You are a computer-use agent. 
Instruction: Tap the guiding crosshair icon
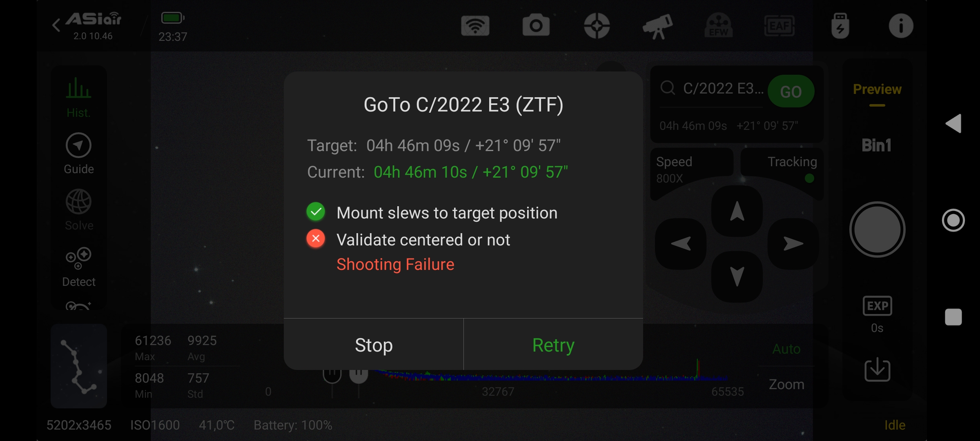point(597,26)
